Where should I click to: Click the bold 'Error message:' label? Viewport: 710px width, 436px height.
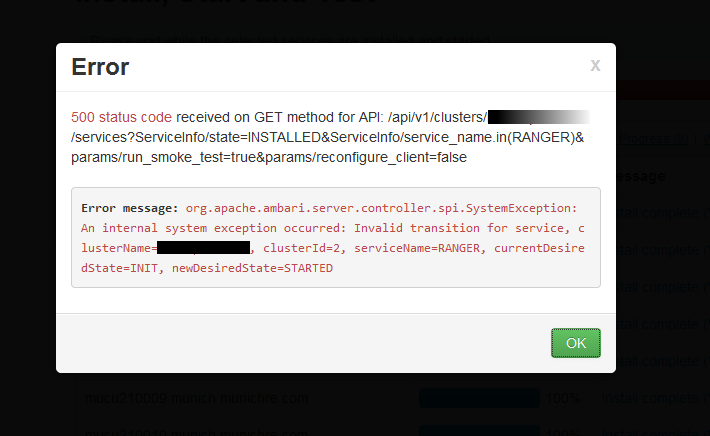[x=128, y=208]
